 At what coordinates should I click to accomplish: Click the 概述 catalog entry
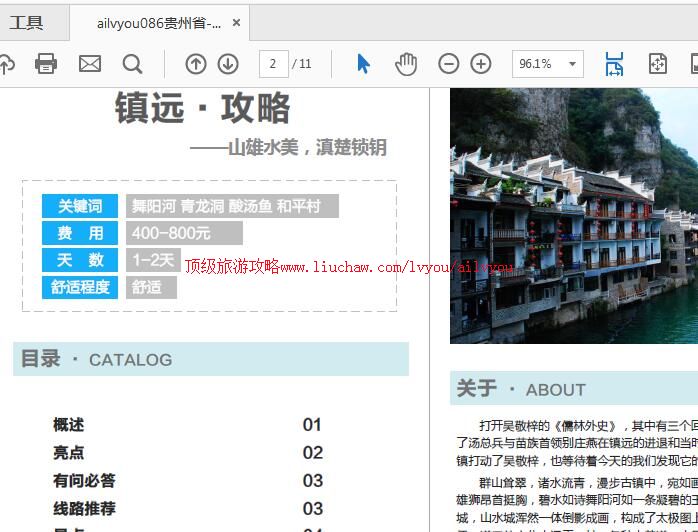69,425
